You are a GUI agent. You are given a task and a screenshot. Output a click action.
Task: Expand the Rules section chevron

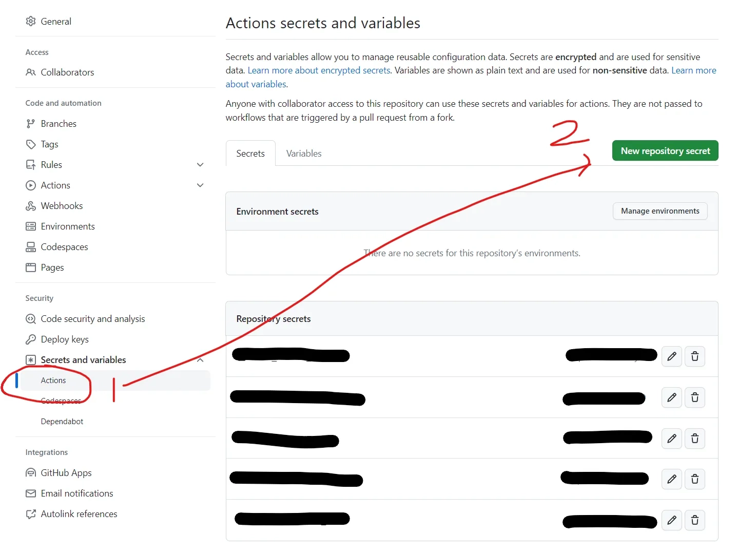200,165
